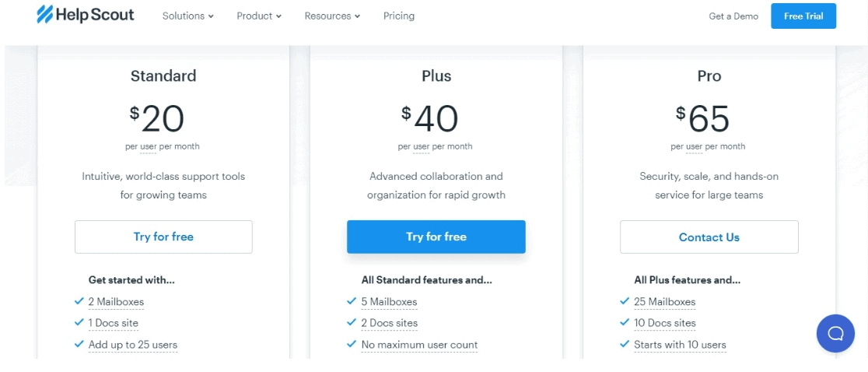The image size is (868, 372).
Task: Click the checkmark beside 5 Mailboxes
Action: pos(351,301)
